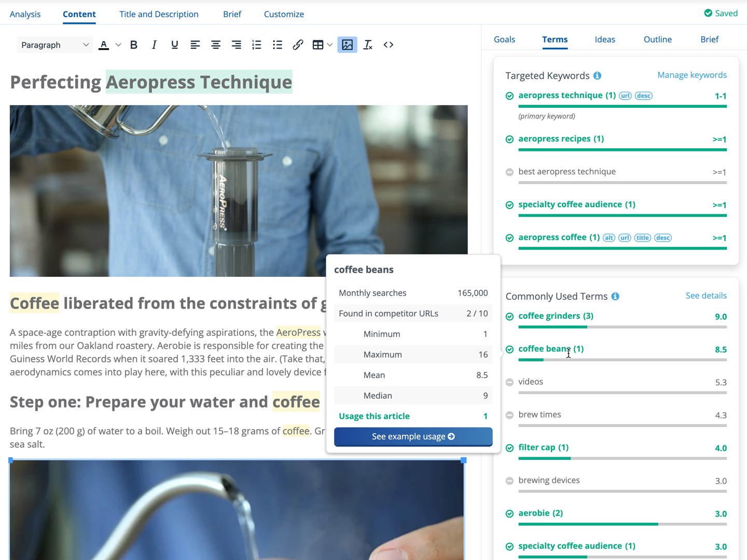This screenshot has width=747, height=560.
Task: Click the url tag on aeropress technique
Action: 625,95
